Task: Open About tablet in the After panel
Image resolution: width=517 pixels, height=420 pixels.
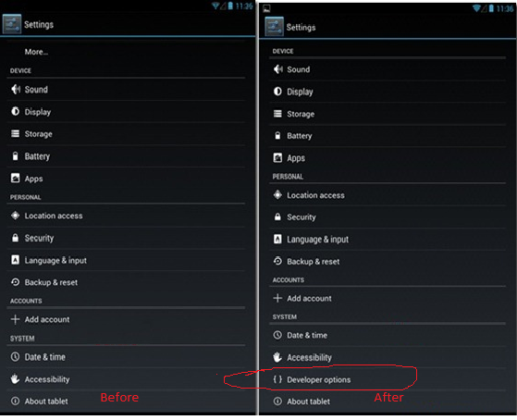Action: tap(388, 401)
